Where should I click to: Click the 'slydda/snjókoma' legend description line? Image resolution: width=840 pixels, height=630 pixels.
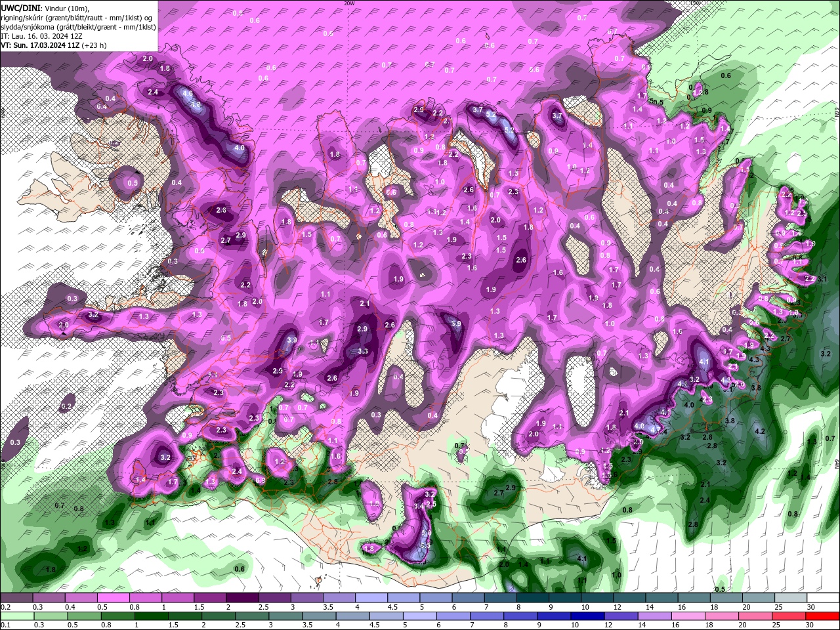(x=78, y=27)
